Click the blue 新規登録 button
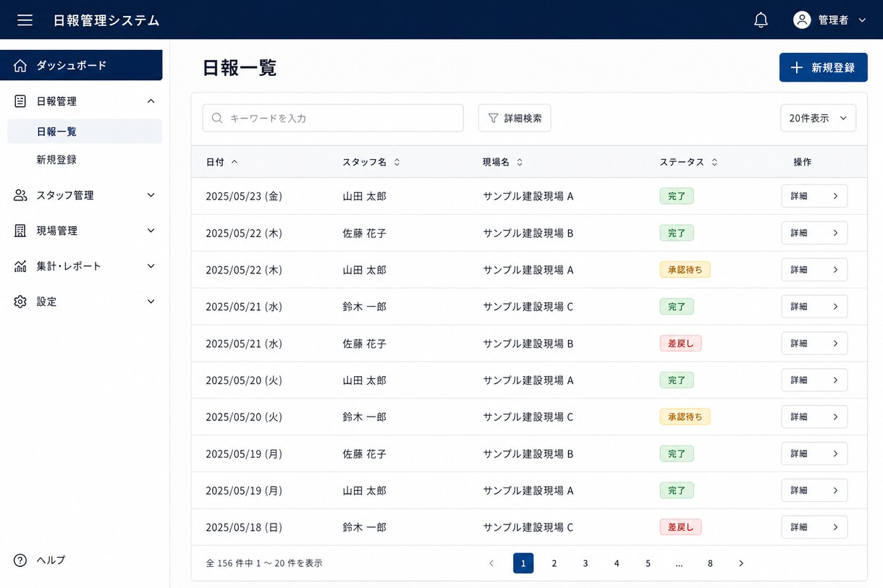This screenshot has height=588, width=883. coord(824,67)
